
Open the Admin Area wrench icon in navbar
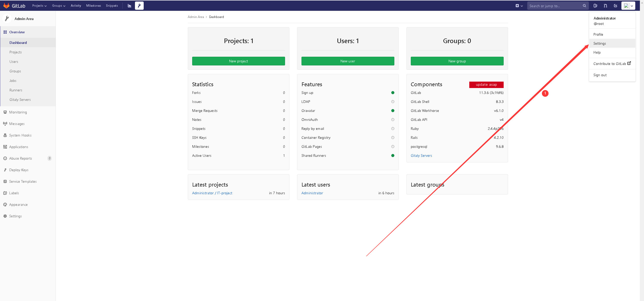139,6
